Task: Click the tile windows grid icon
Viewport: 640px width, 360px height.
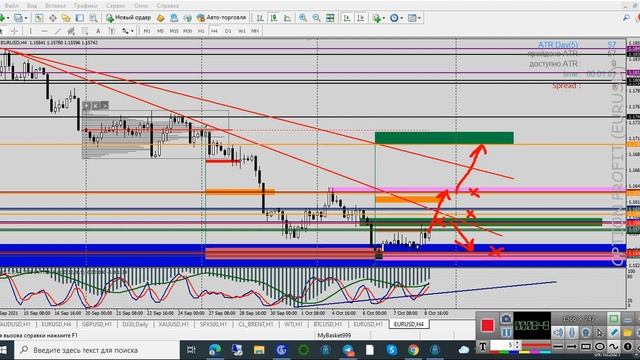Action: (x=330, y=18)
